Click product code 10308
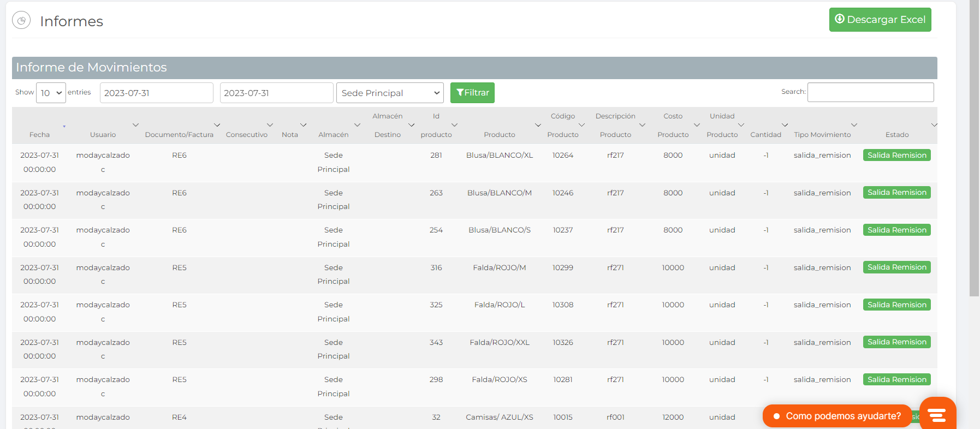Image resolution: width=980 pixels, height=429 pixels. pos(563,305)
